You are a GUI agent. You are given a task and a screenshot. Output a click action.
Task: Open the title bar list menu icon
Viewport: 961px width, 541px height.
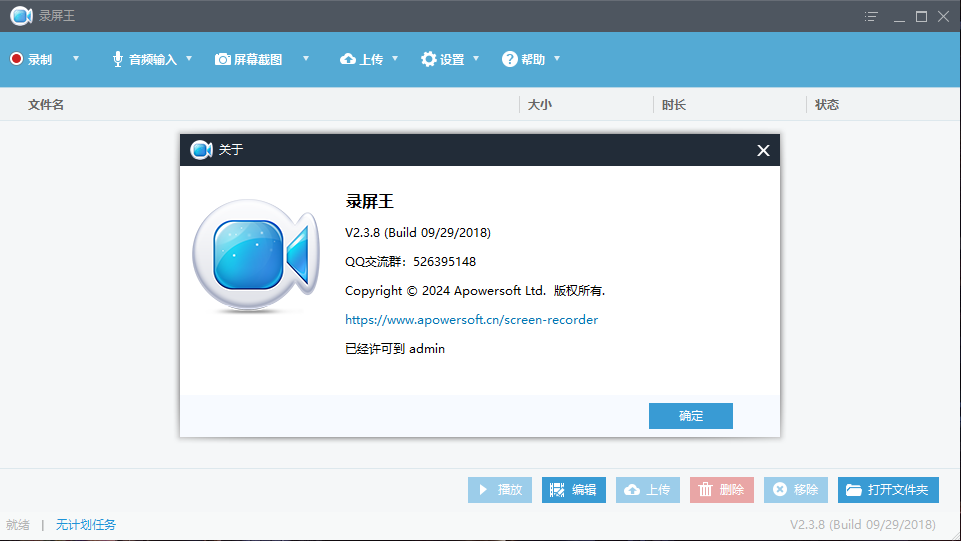click(872, 16)
